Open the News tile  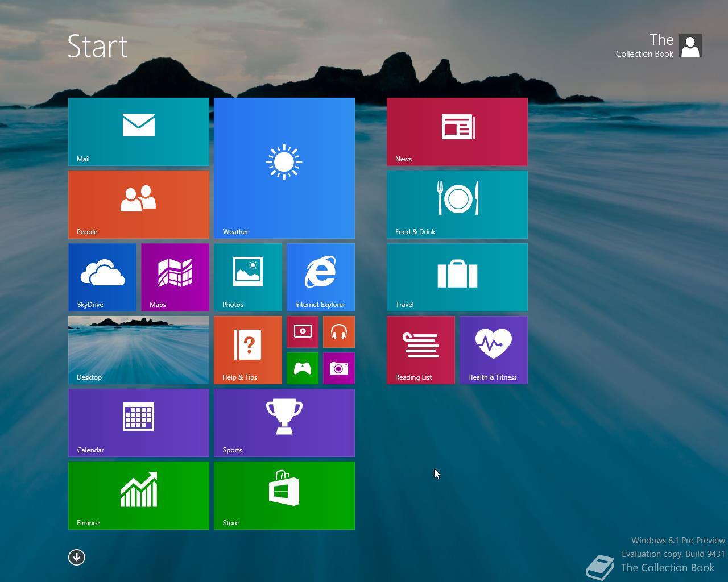coord(457,132)
